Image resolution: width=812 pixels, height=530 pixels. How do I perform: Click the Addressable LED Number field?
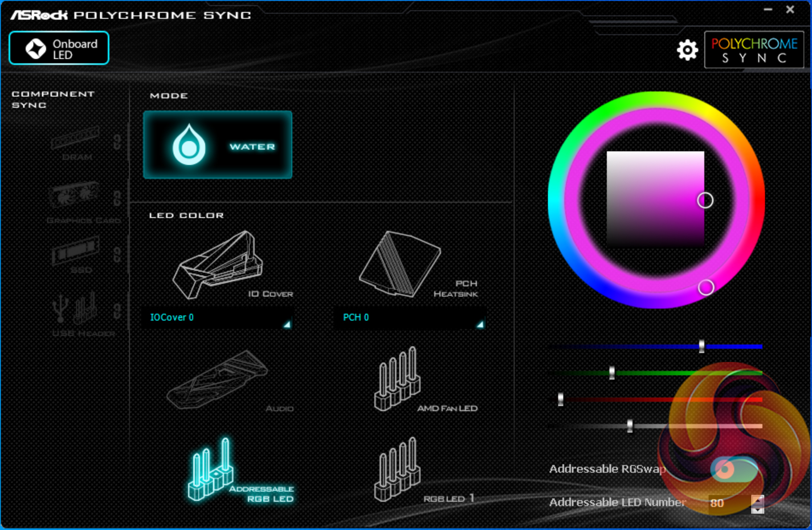coord(729,503)
